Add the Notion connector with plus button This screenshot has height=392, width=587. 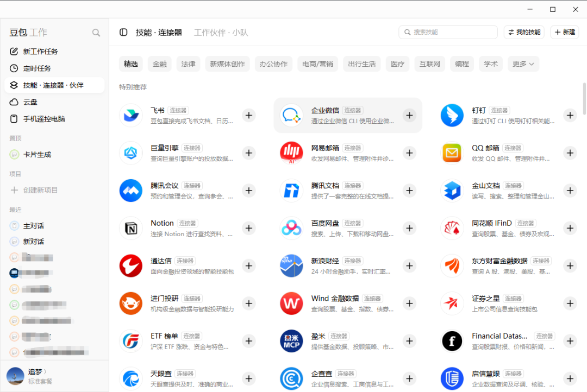click(249, 228)
